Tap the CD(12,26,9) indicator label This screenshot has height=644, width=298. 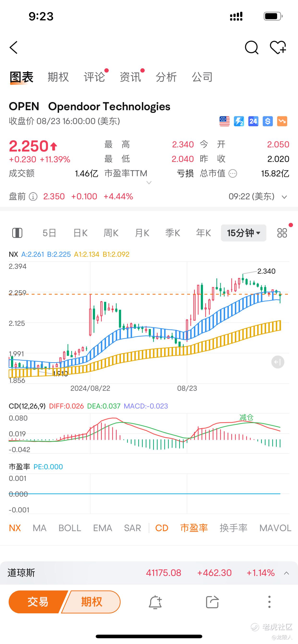point(27,406)
